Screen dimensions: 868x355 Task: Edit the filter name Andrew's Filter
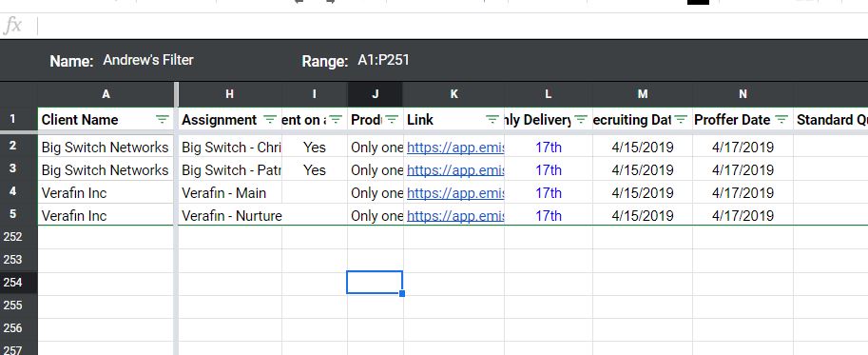(x=148, y=60)
